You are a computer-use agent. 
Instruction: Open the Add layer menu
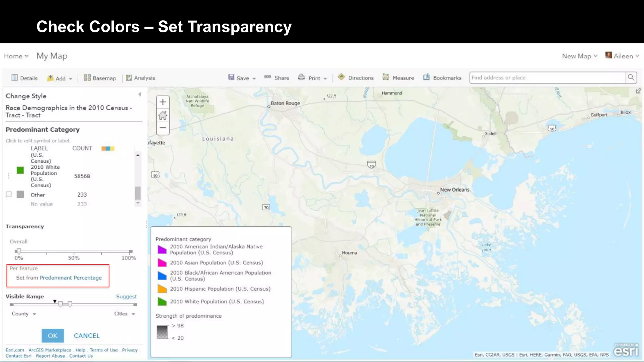(59, 78)
